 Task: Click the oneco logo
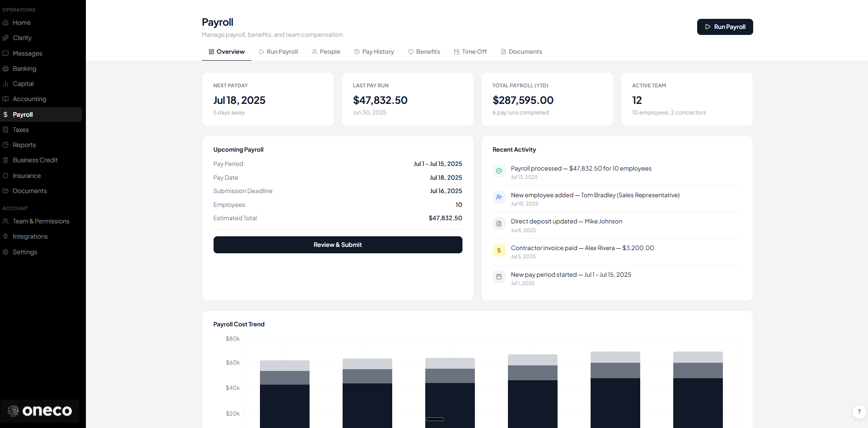coord(40,411)
